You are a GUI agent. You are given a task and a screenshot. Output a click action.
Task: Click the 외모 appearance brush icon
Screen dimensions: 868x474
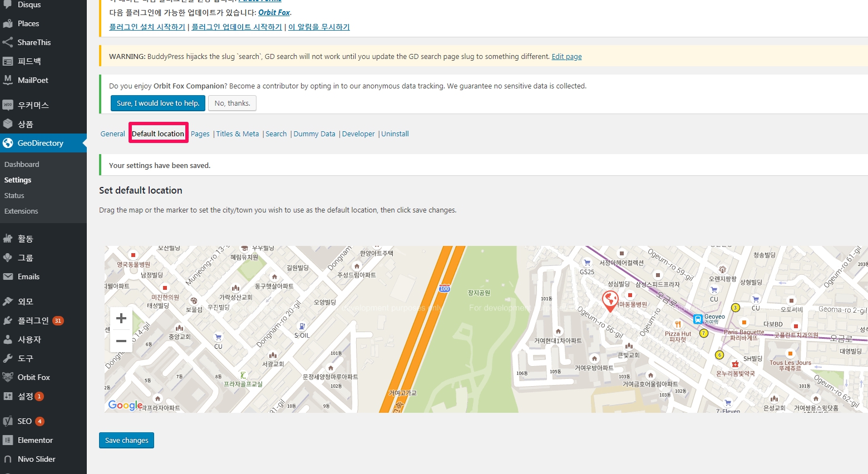pos(8,302)
